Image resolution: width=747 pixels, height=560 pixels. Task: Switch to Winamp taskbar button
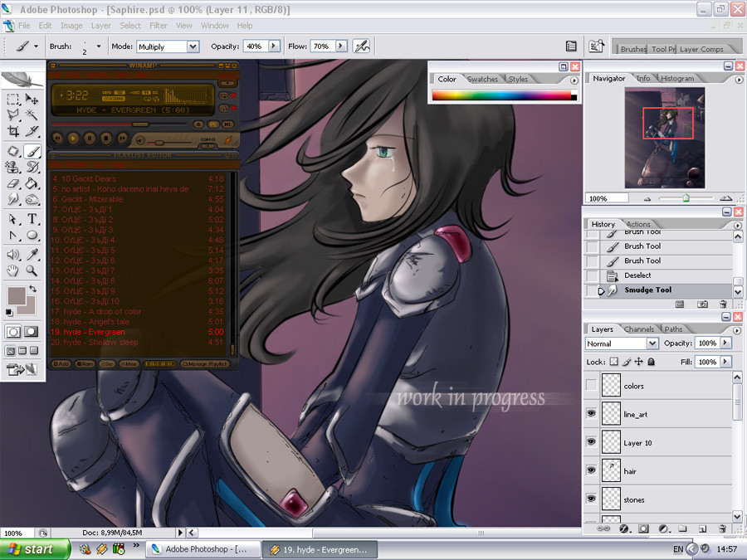[x=320, y=549]
